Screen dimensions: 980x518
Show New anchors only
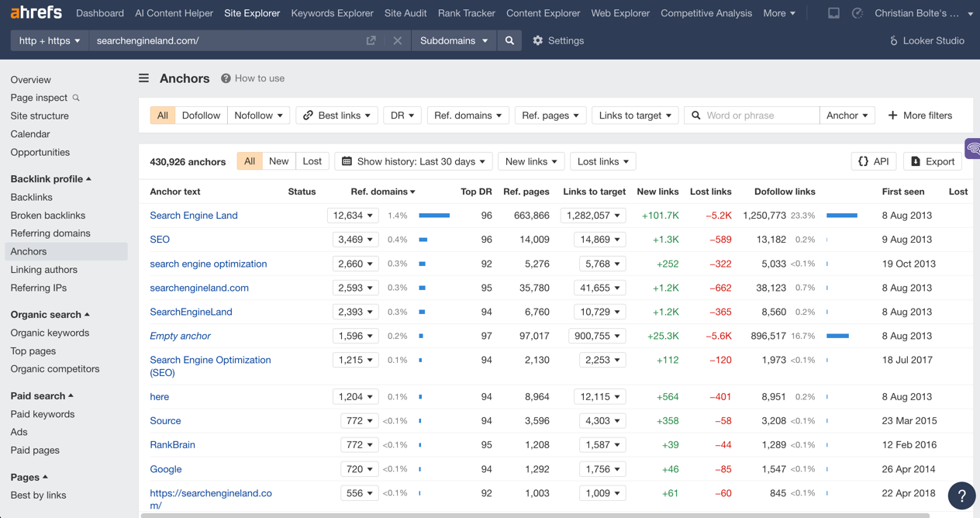click(278, 161)
